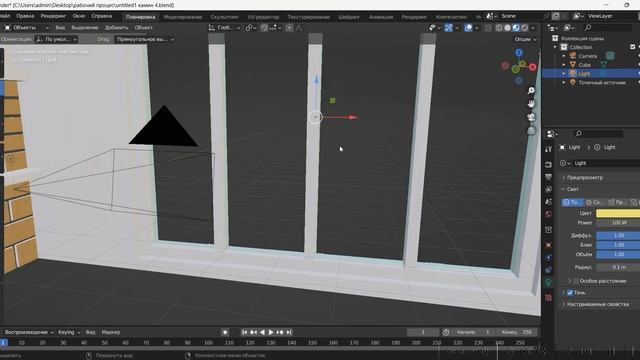The width and height of the screenshot is (640, 360).
Task: Open the Render properties tab
Action: tap(548, 164)
